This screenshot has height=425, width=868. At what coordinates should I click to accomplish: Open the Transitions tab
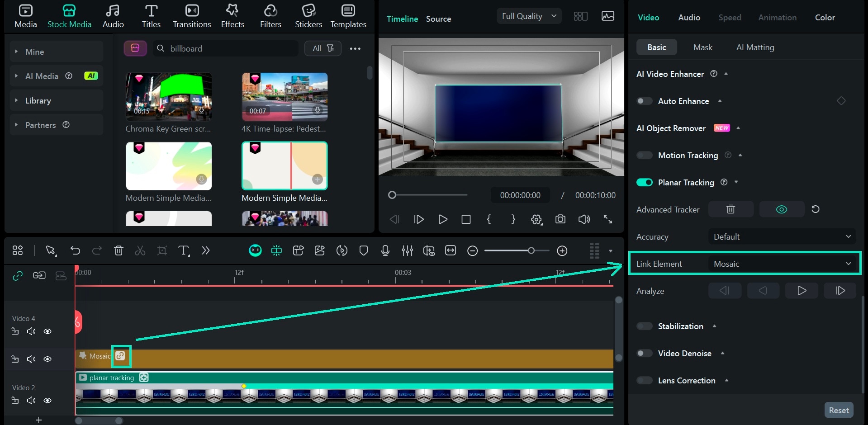pyautogui.click(x=192, y=16)
